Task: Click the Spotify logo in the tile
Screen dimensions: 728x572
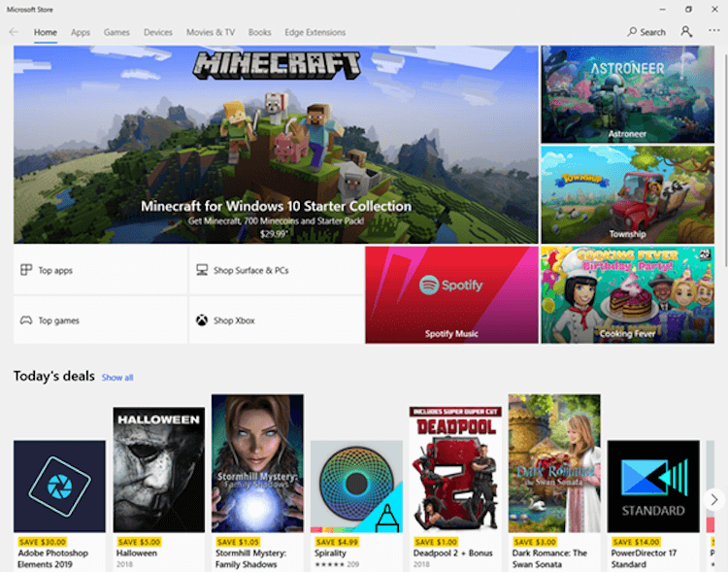Action: click(450, 285)
